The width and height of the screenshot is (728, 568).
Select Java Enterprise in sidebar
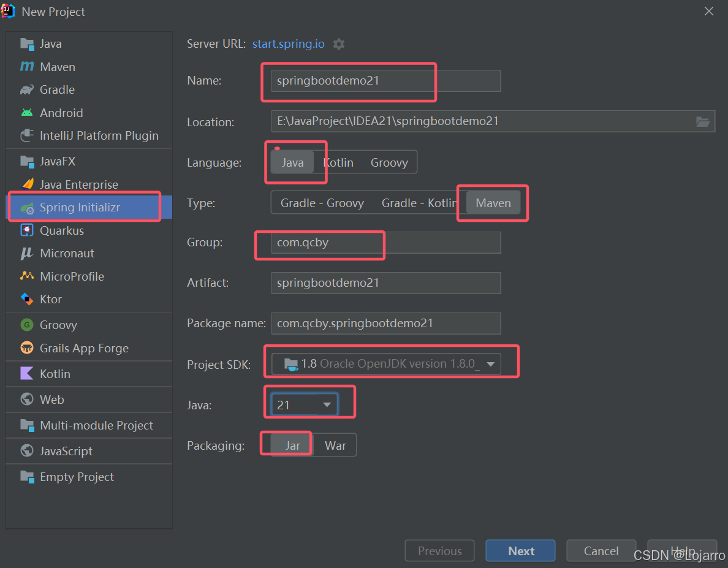[89, 184]
